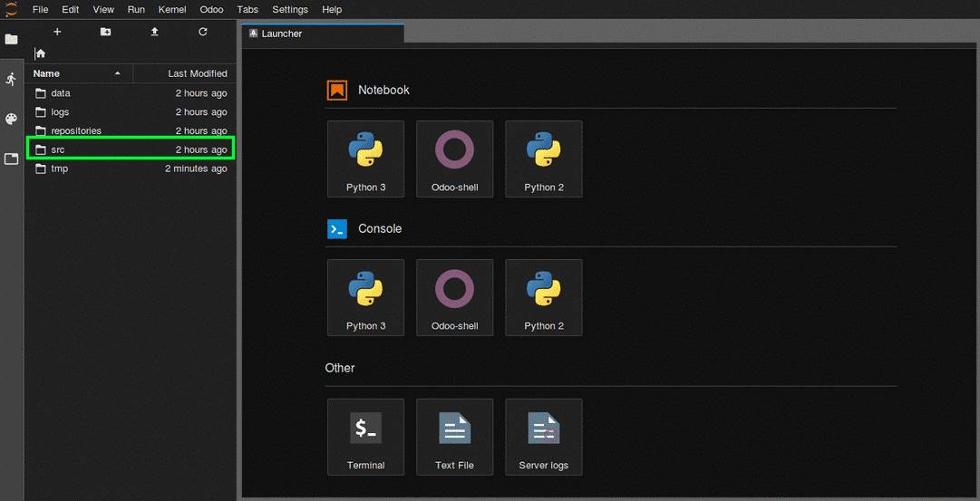Click the Console section prompt icon
This screenshot has height=501, width=980.
pos(337,228)
